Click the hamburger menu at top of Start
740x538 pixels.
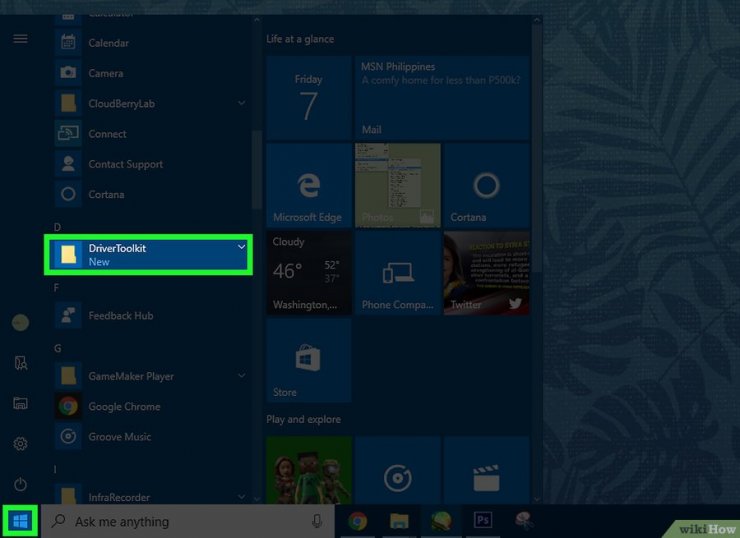tap(20, 39)
